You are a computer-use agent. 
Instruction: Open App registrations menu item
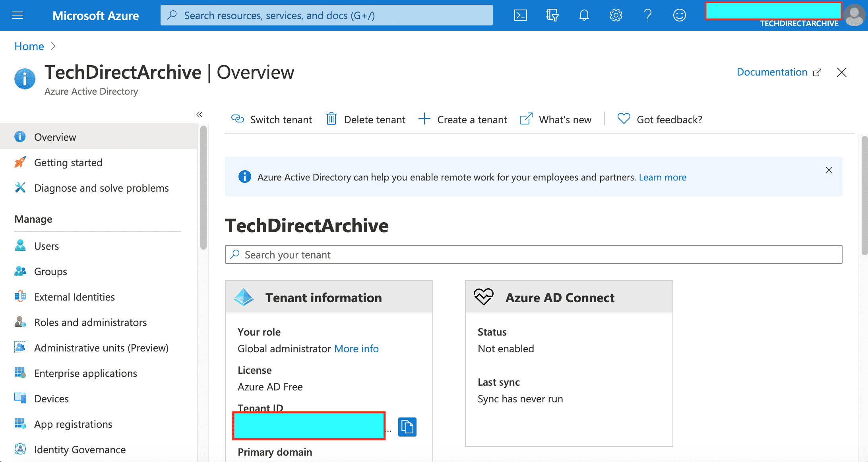73,424
